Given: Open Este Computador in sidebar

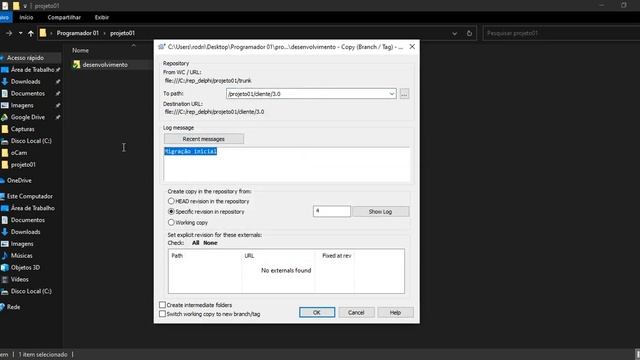Looking at the screenshot, I should tap(29, 196).
